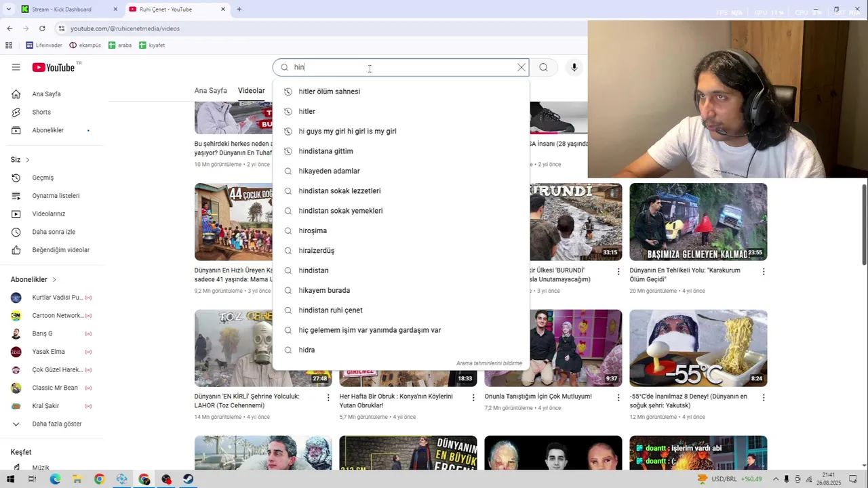Expand the 'Siz' section chevron
The height and width of the screenshot is (488, 868).
click(x=28, y=160)
